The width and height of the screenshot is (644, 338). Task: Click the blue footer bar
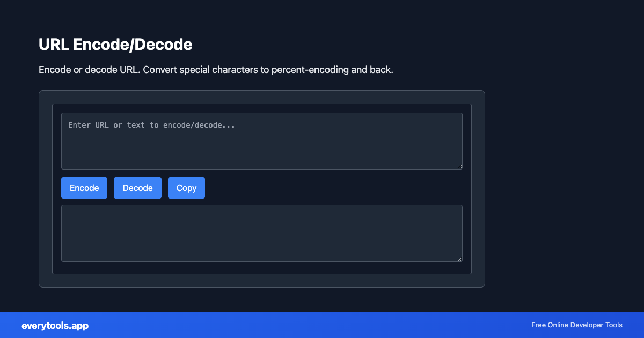coord(322,325)
